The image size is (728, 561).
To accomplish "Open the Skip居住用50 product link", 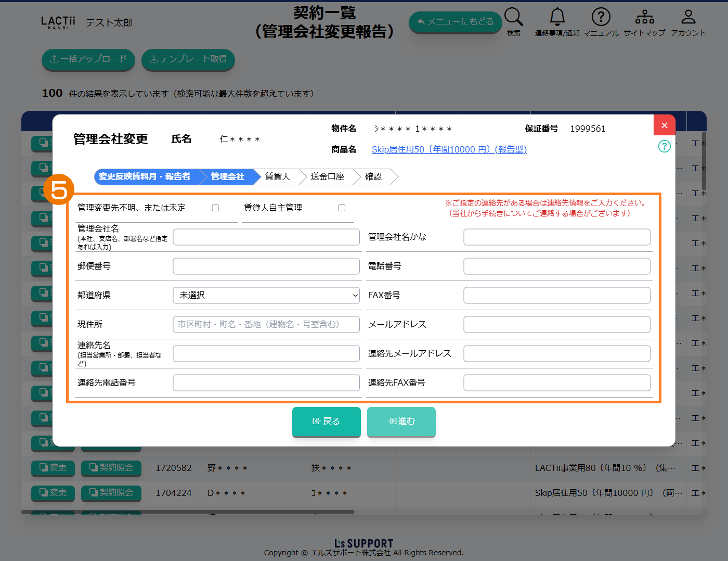I will (449, 150).
